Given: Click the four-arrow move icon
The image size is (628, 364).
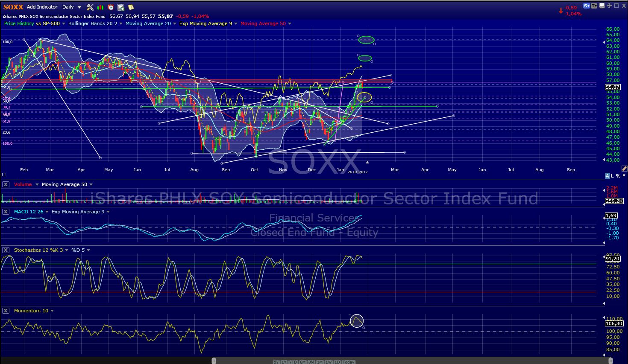Looking at the screenshot, I should [x=609, y=6].
